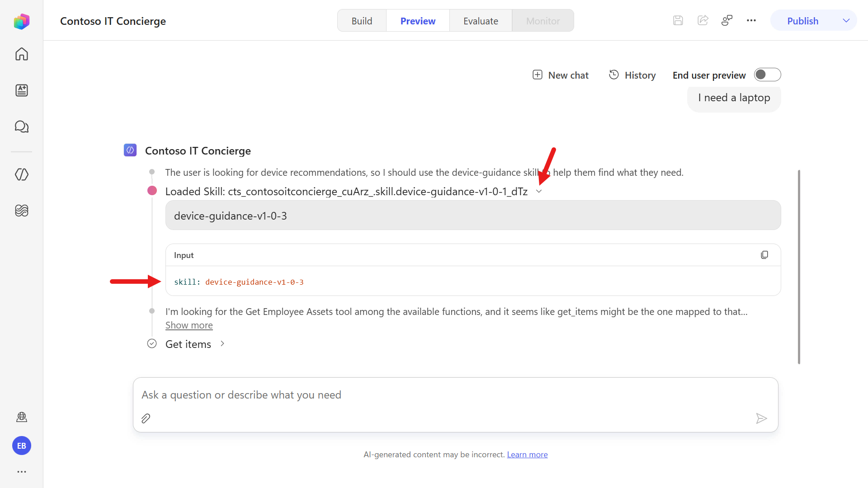The image size is (868, 488).
Task: Collapse the Loaded Skill details chevron
Action: (x=539, y=192)
